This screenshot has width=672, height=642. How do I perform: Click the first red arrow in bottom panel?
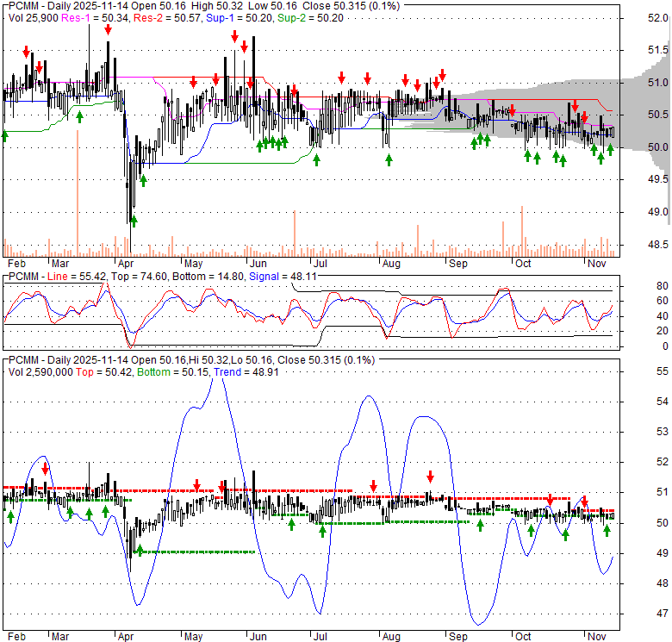(x=46, y=468)
